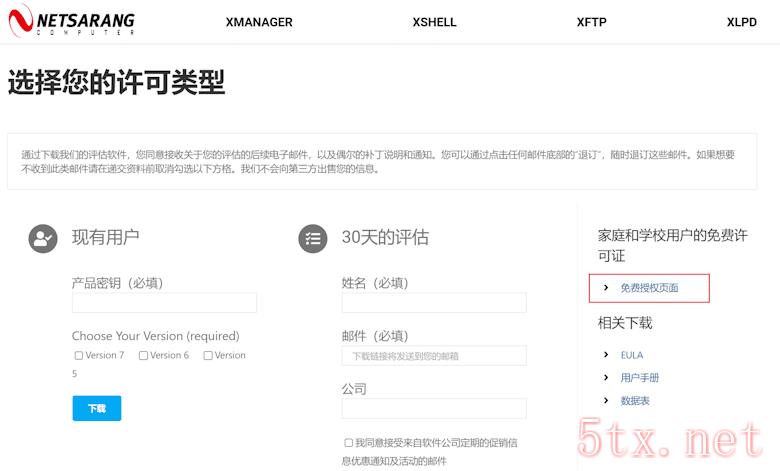
Task: Click the chevron before 数据表
Action: [x=605, y=400]
